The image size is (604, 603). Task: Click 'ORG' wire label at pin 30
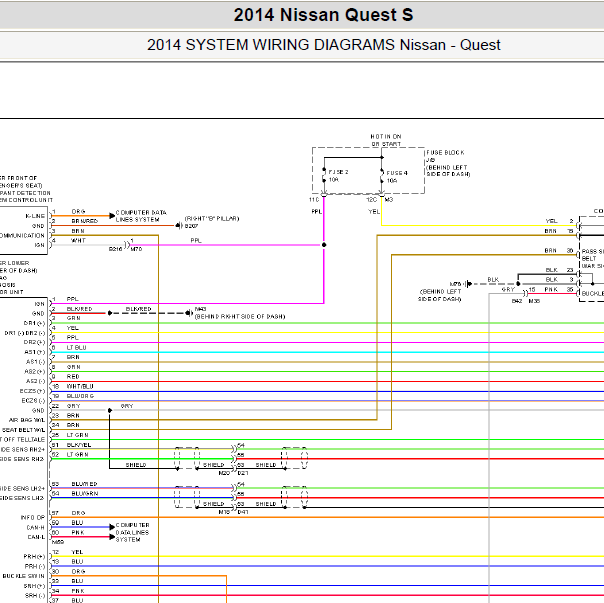coord(78,572)
